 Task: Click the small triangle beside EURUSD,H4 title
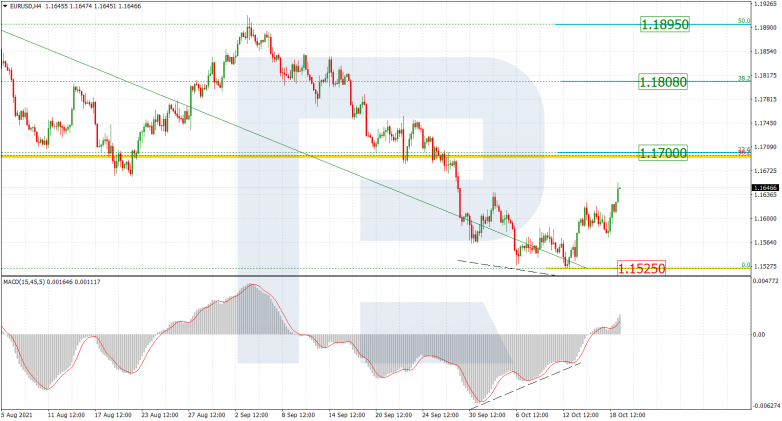coord(5,6)
